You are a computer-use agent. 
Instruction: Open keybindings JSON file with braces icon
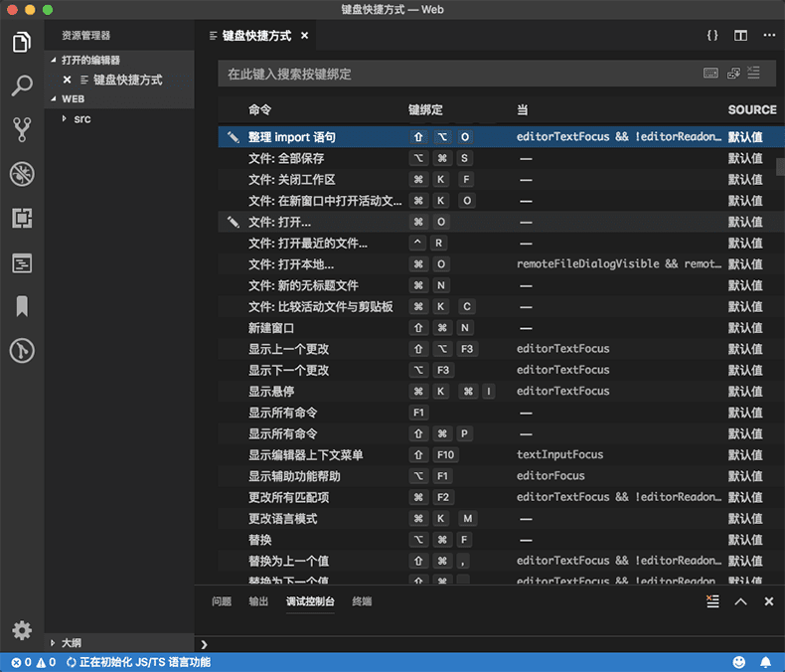click(711, 35)
